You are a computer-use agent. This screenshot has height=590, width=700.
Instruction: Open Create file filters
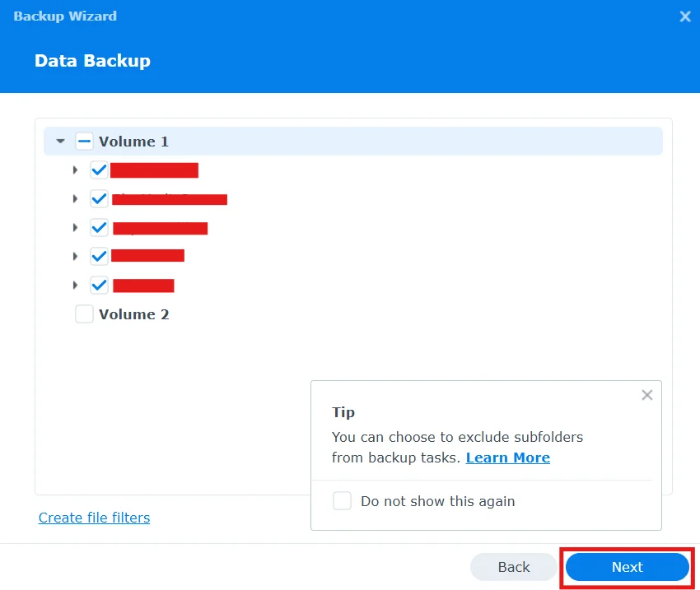click(x=94, y=518)
